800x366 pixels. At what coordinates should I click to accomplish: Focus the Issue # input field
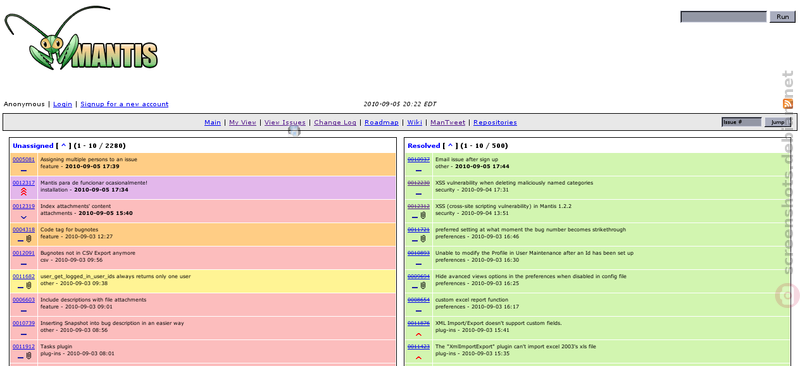coord(741,123)
